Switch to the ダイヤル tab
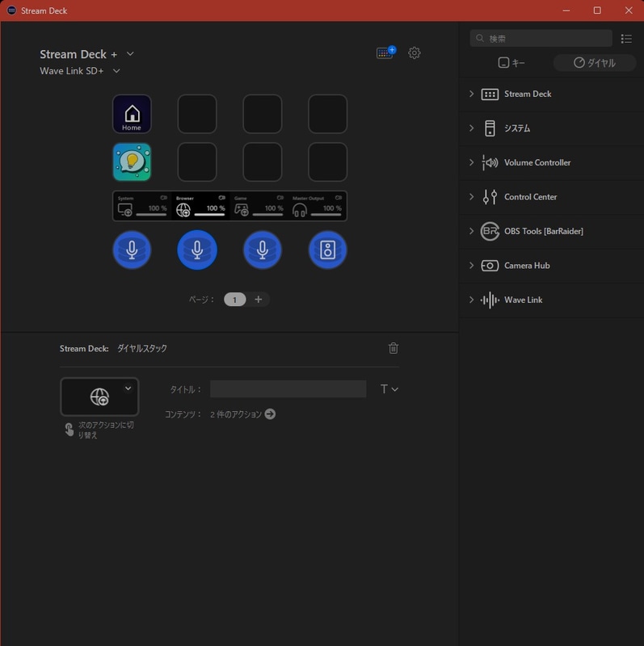Screen dimensions: 644x646 [594, 63]
